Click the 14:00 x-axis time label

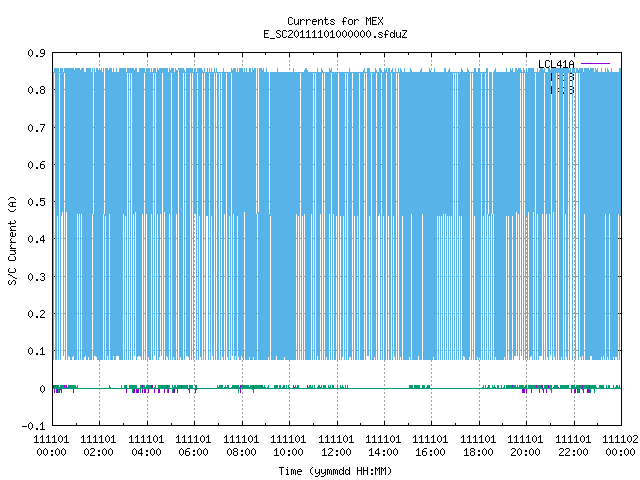pos(383,452)
